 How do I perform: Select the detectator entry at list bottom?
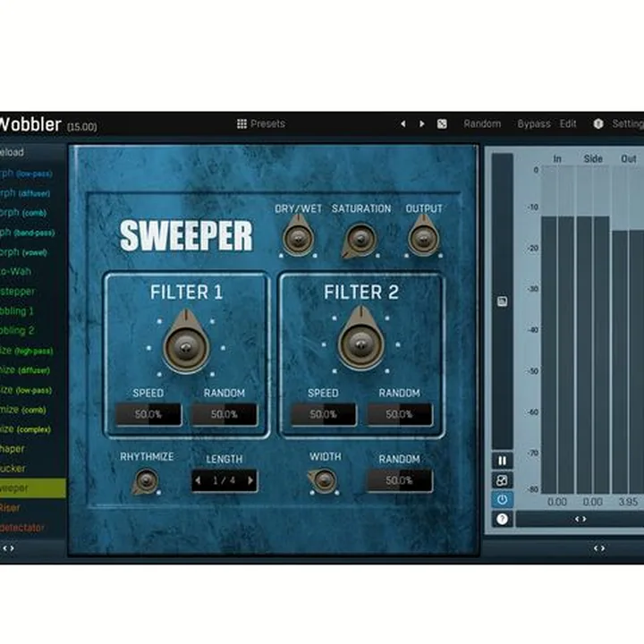(33, 528)
